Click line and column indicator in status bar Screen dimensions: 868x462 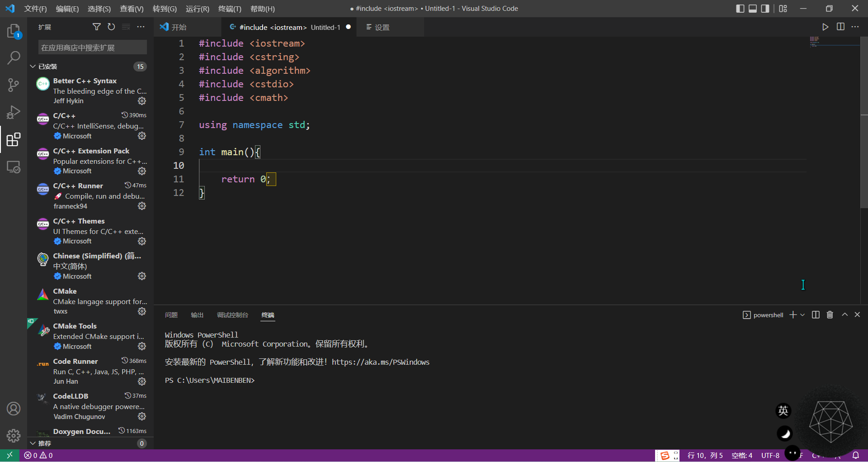pos(705,455)
